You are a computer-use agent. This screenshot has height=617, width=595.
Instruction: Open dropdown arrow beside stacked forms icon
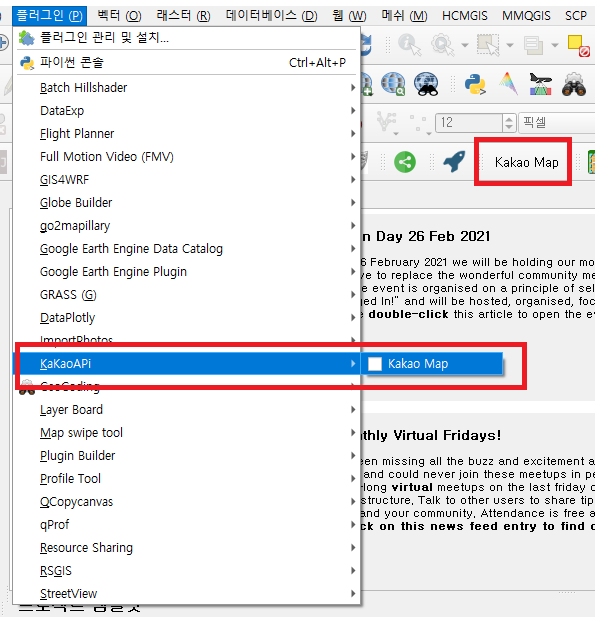(x=555, y=45)
